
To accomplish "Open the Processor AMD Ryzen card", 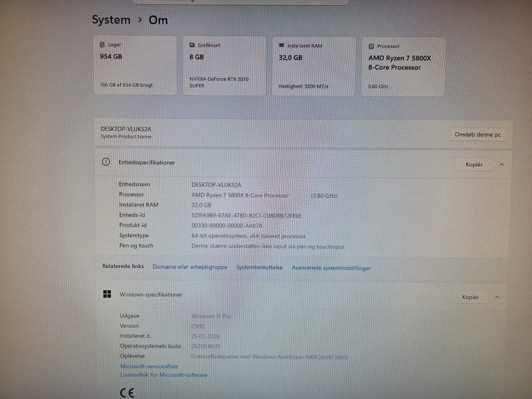I will pyautogui.click(x=403, y=67).
